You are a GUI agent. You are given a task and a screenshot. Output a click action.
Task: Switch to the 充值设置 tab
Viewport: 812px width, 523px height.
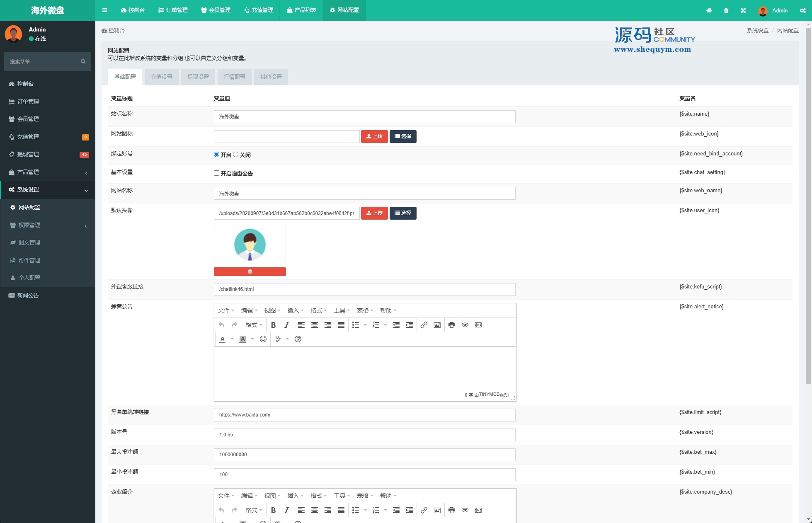(x=161, y=77)
